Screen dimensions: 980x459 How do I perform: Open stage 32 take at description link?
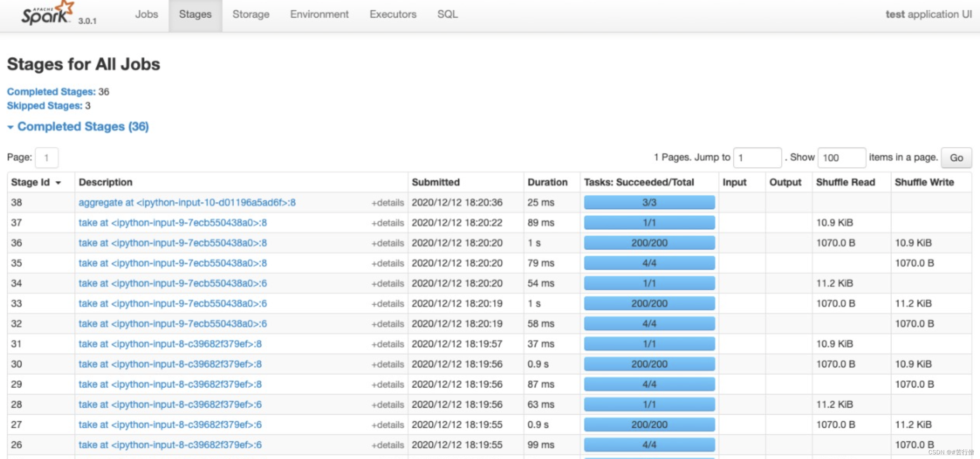(x=173, y=323)
